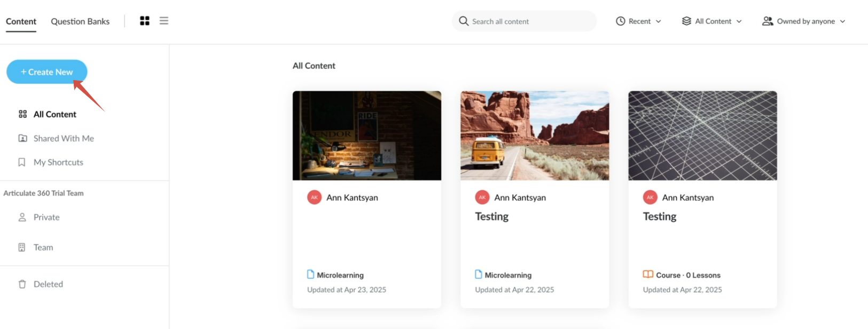Click the Deleted trash can icon
This screenshot has width=868, height=329.
(x=22, y=284)
